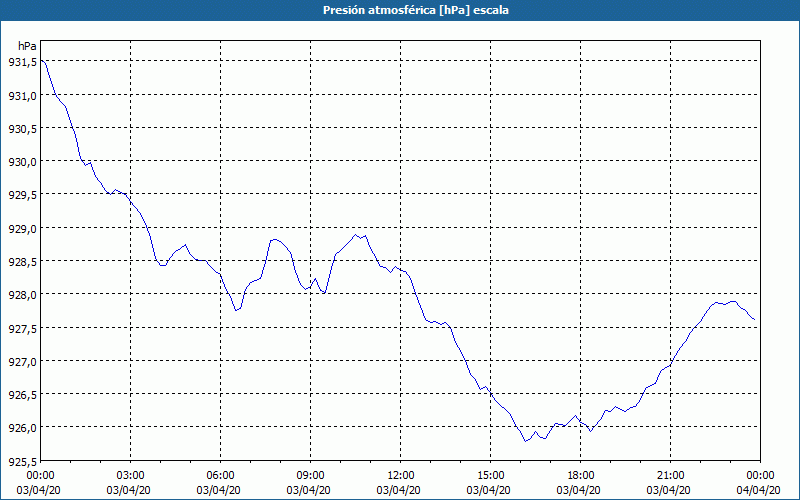Click the title "Presión atmosférica [hPa] escala"
The width and height of the screenshot is (800, 500).
(416, 10)
